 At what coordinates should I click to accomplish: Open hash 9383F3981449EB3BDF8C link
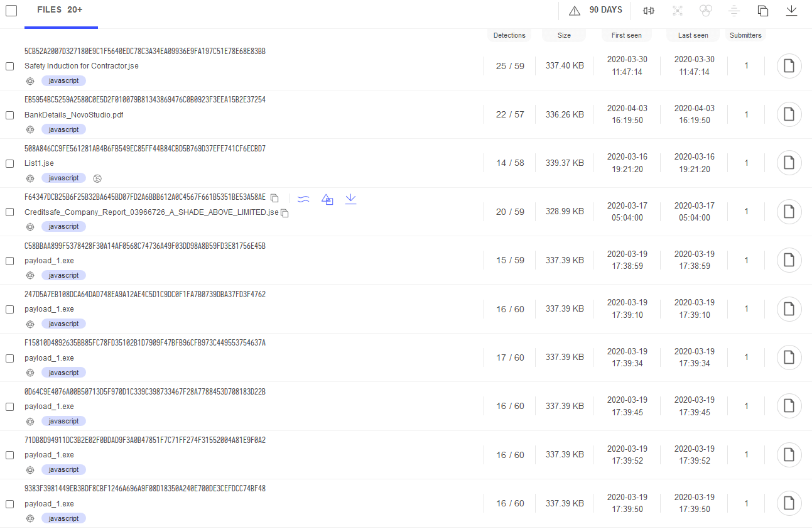tap(145, 488)
